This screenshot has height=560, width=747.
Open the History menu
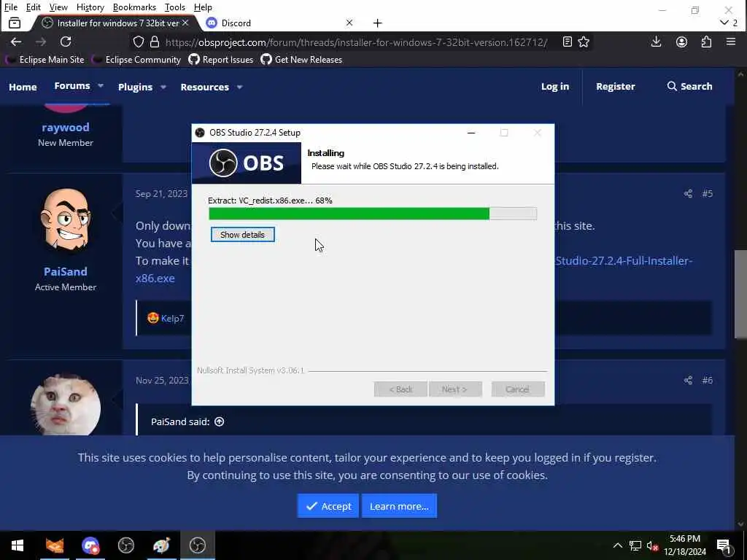click(90, 7)
